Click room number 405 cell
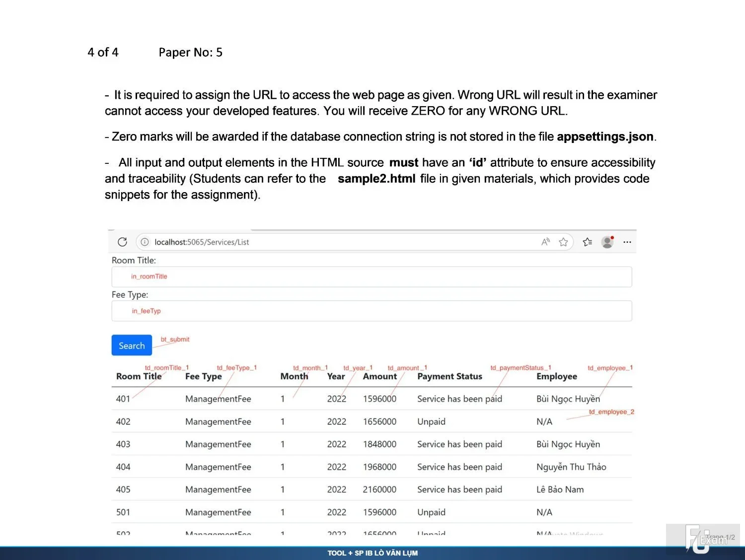Image resolution: width=745 pixels, height=560 pixels. [123, 489]
